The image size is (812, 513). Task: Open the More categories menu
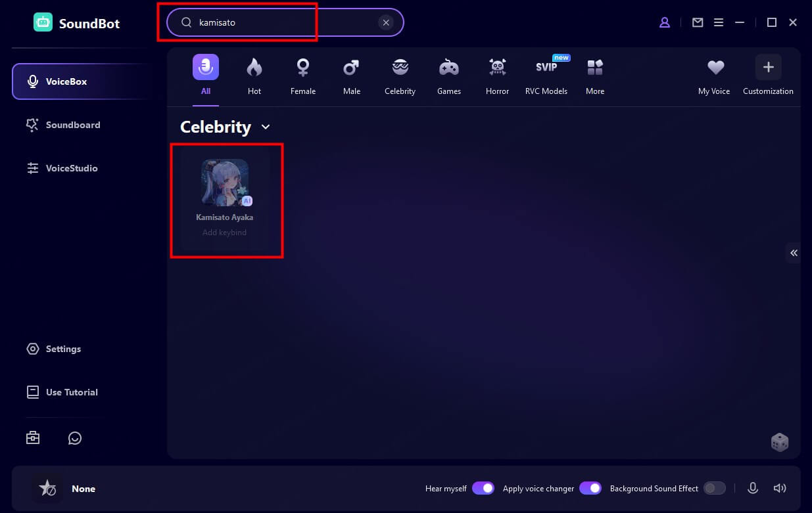(595, 77)
